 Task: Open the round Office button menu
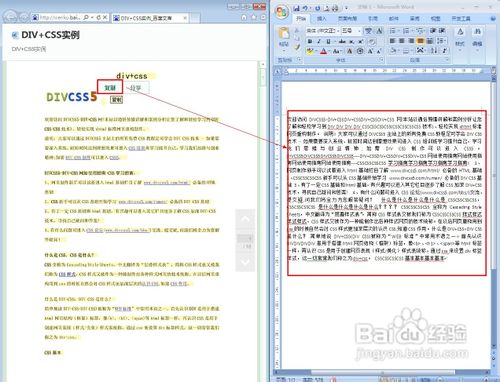282,11
